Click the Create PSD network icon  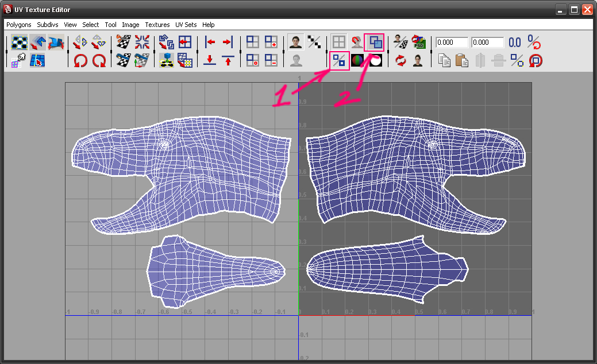point(419,42)
